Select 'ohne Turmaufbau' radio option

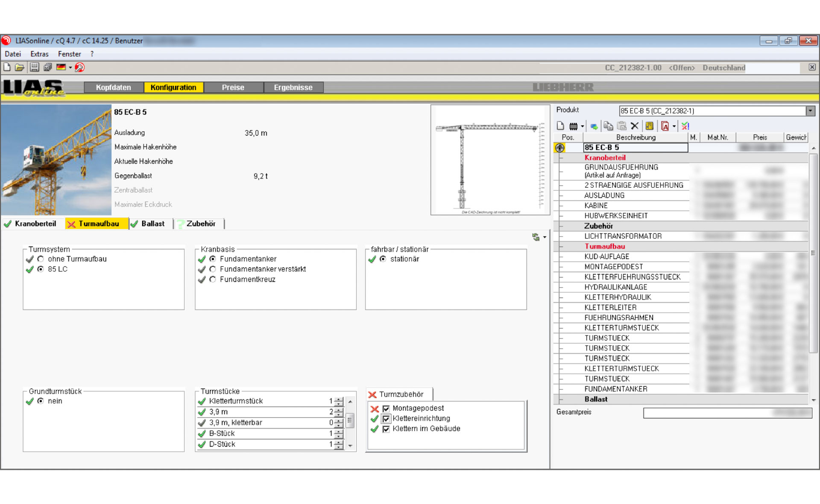pyautogui.click(x=41, y=259)
